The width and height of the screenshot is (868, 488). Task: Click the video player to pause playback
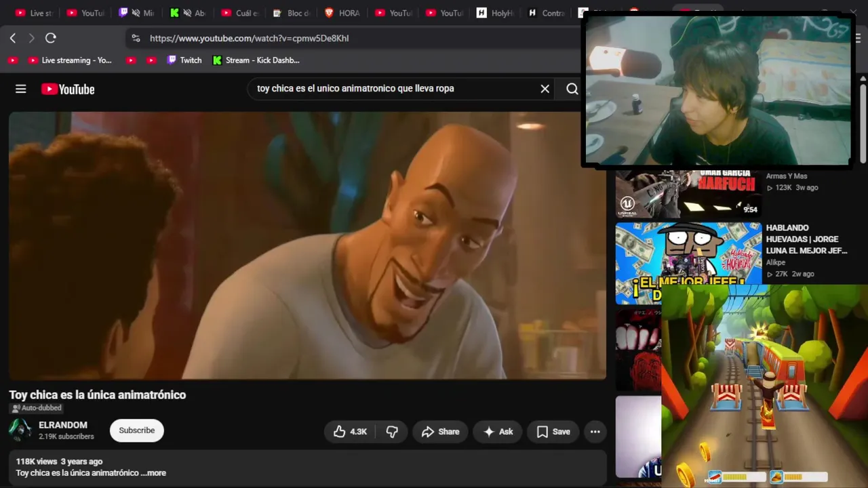tap(307, 245)
